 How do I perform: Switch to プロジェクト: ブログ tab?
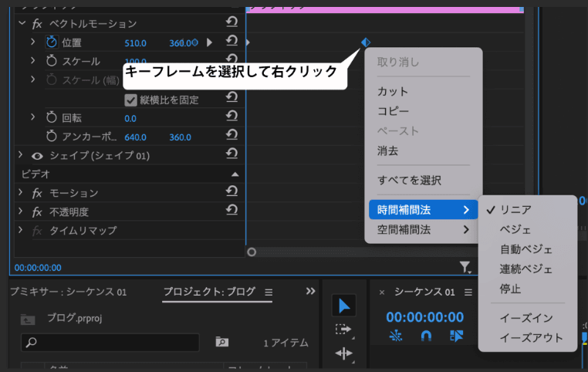pos(208,292)
